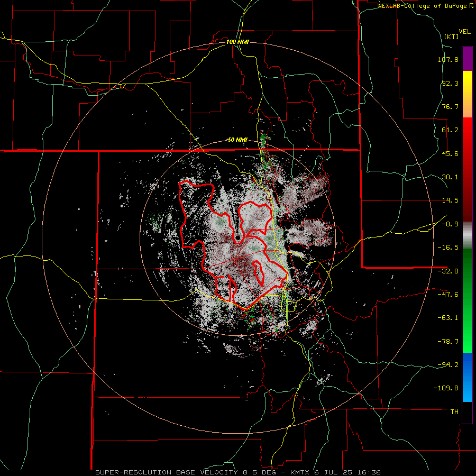Select the -47.6 scale value
476x476 pixels.
point(448,295)
